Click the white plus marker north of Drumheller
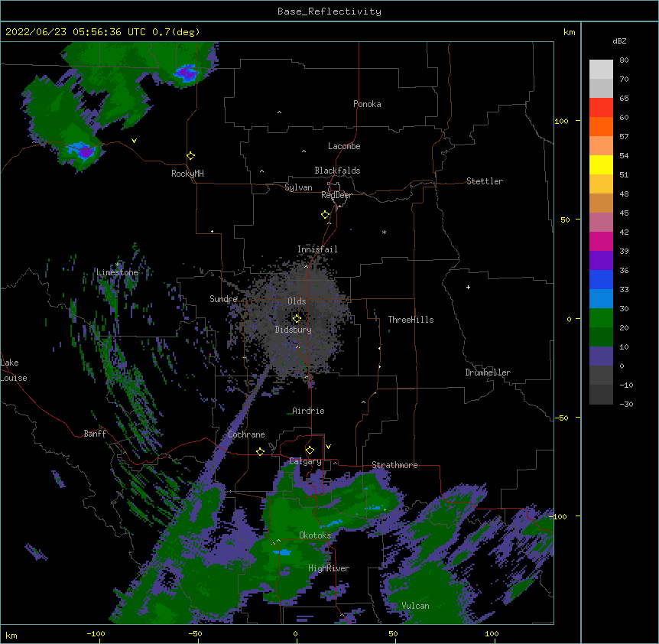Viewport: 659px width, 644px height. click(468, 287)
